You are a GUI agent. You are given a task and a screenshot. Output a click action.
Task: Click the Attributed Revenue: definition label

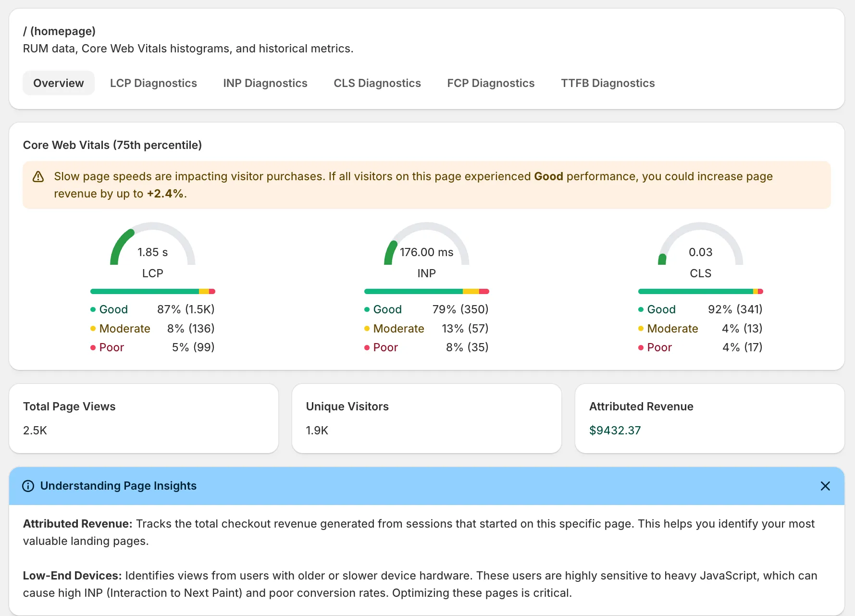click(x=78, y=524)
